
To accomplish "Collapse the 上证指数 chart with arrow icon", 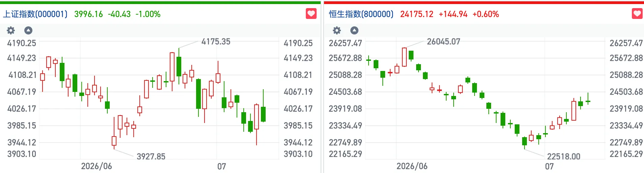I will coord(28,30).
